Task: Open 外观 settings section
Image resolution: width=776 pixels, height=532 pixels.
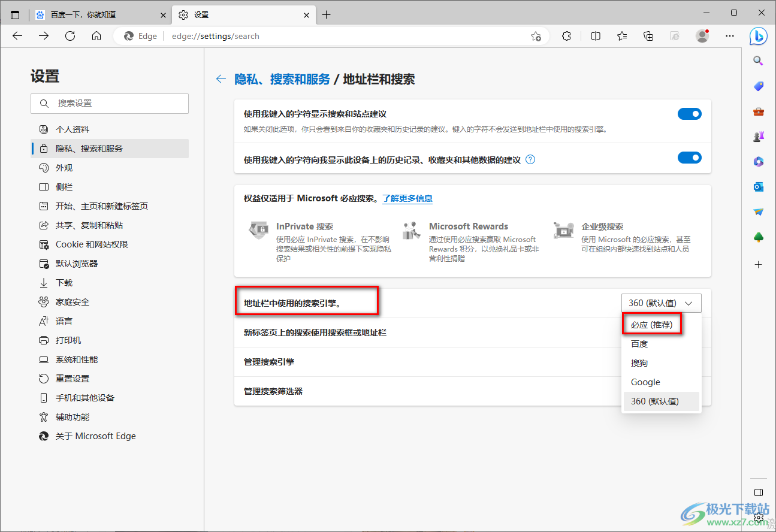Action: (110, 168)
